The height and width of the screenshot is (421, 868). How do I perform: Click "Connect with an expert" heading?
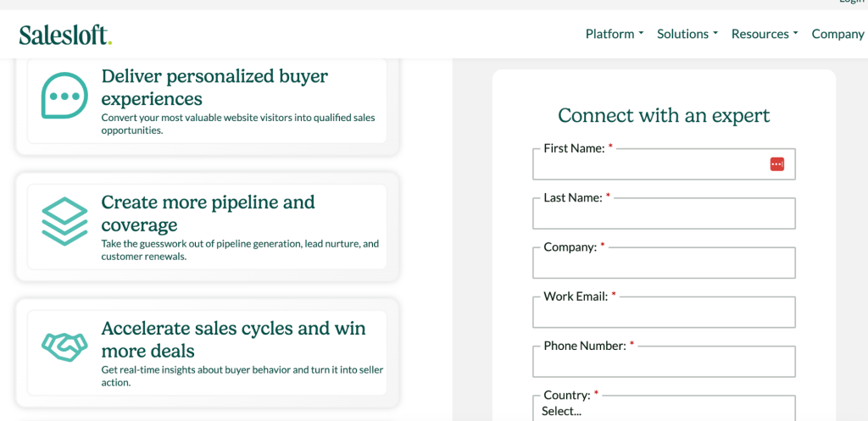[x=664, y=115]
